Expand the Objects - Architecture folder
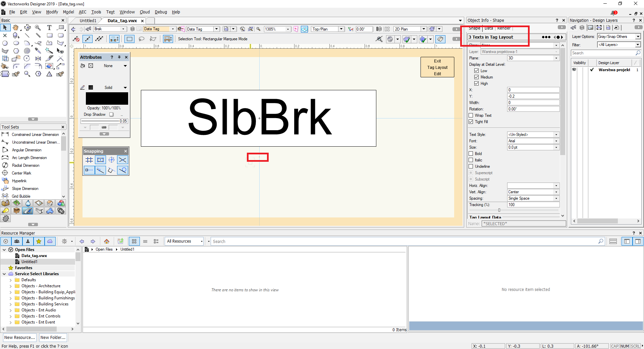Viewport: 644px width, 349px height. pos(11,286)
